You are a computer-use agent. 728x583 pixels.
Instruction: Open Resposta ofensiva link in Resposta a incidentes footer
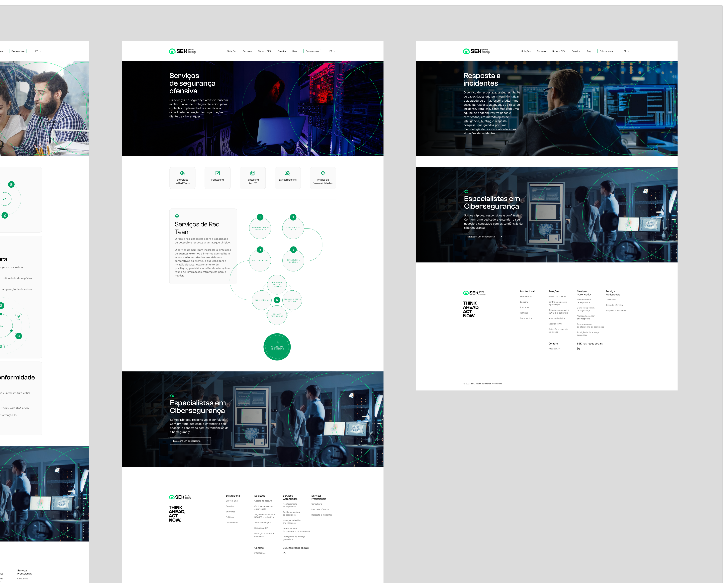pyautogui.click(x=614, y=305)
